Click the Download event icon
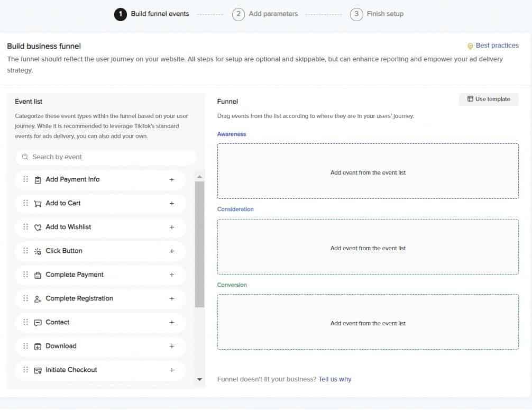 pos(38,347)
